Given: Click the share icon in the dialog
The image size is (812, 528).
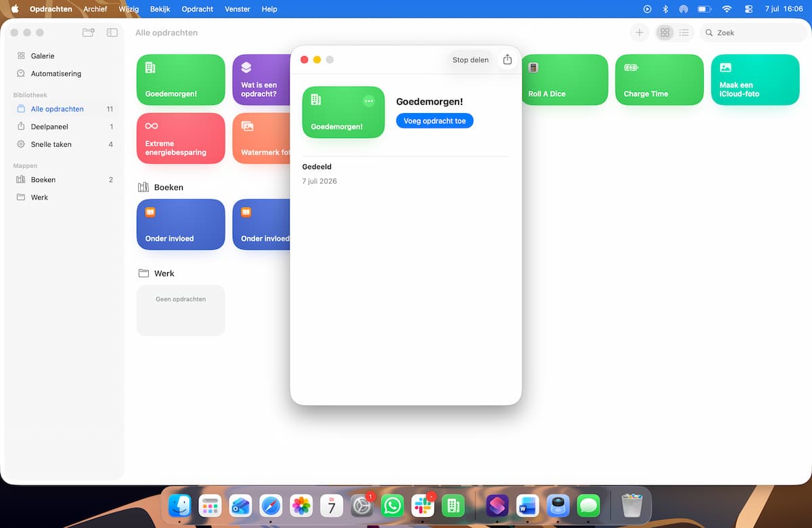Looking at the screenshot, I should click(x=507, y=60).
